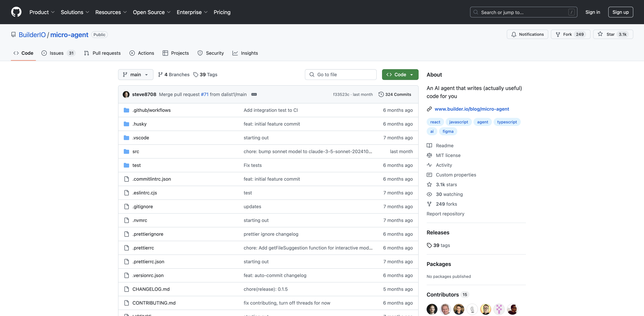The height and width of the screenshot is (316, 644).
Task: Open the .husky folder icon
Action: tap(126, 124)
